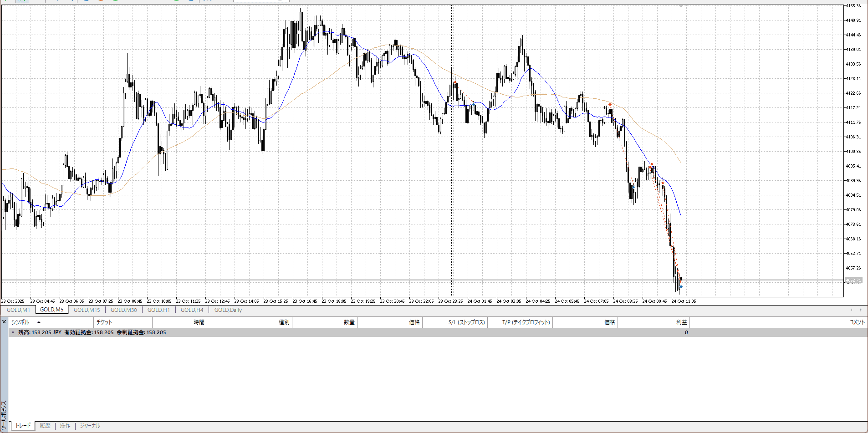Open the GOLD,H4 chart tab
868x433 pixels.
point(192,310)
